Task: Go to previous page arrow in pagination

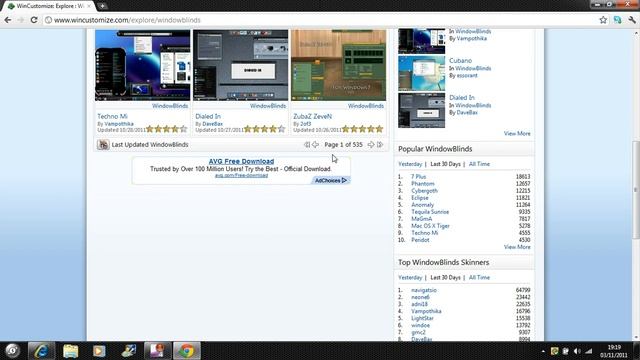Action: 315,144
